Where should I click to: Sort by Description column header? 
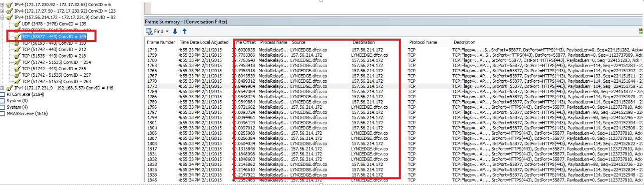pos(465,43)
